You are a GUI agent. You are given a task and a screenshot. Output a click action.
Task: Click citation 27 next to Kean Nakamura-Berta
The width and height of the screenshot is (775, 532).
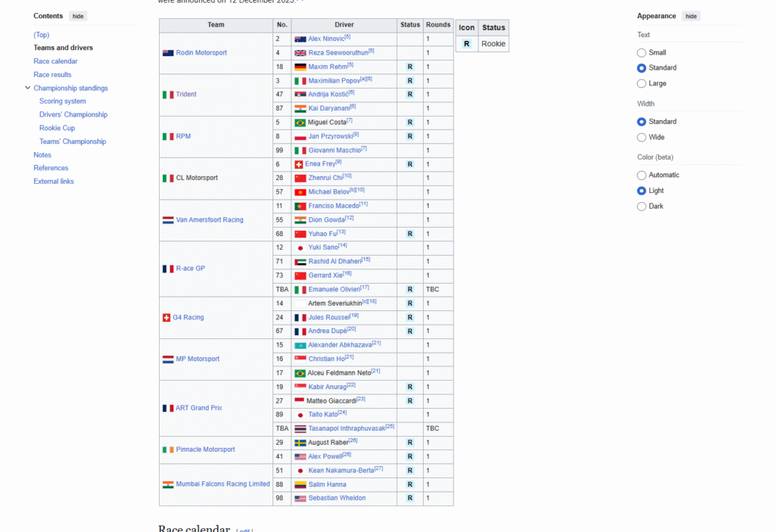coord(378,469)
